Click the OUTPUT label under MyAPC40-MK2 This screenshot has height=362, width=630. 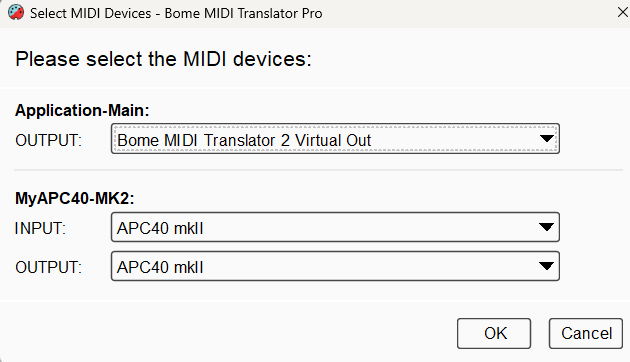click(48, 267)
